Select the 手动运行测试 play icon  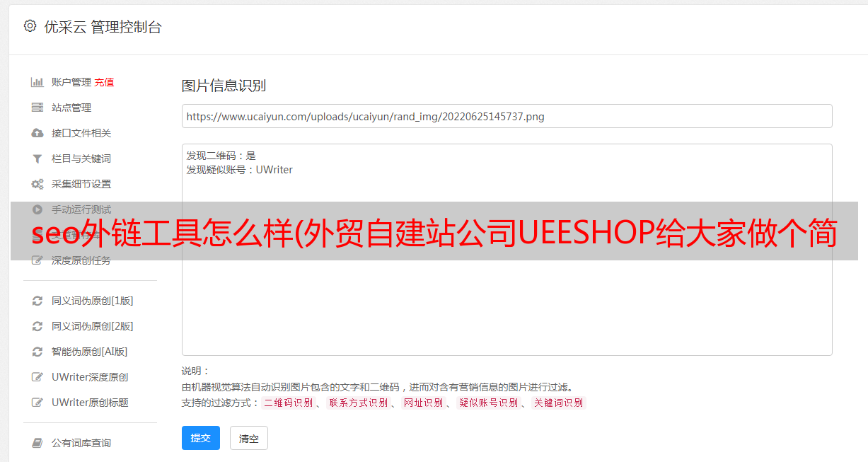pyautogui.click(x=37, y=209)
